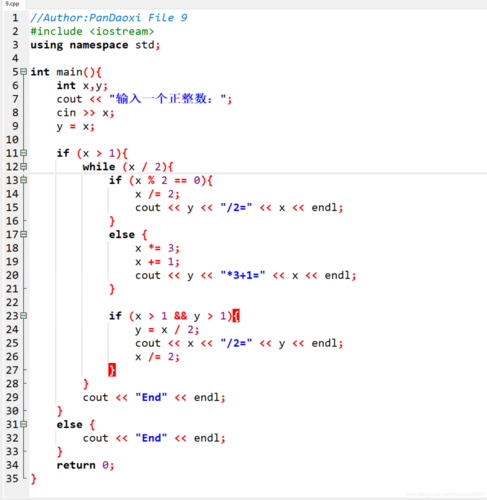Screen dimensions: 487x500
Task: Click line number 35 in the gutter
Action: coord(12,479)
